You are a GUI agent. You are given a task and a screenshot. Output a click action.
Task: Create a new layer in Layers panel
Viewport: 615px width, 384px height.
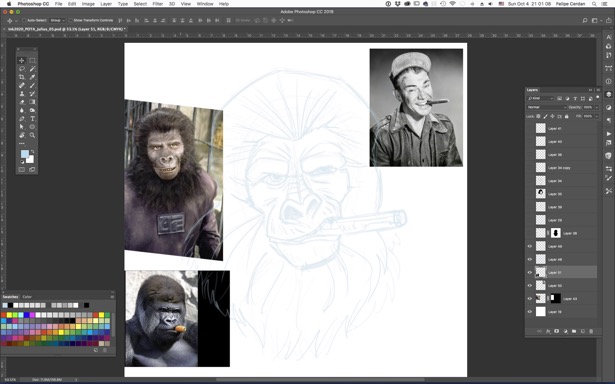582,331
